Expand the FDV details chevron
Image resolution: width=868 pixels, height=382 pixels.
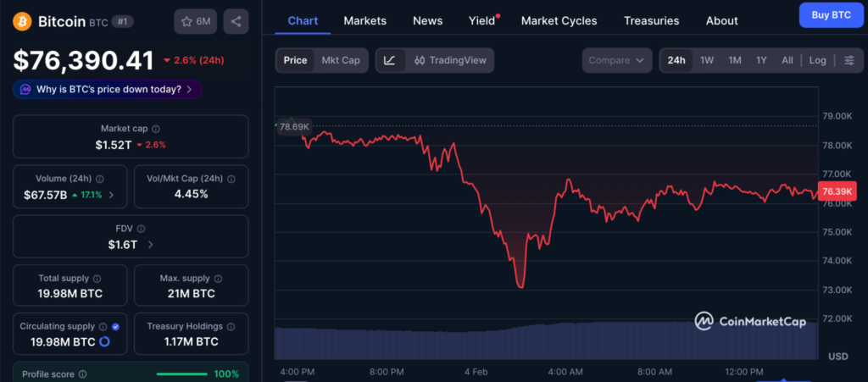tap(151, 245)
